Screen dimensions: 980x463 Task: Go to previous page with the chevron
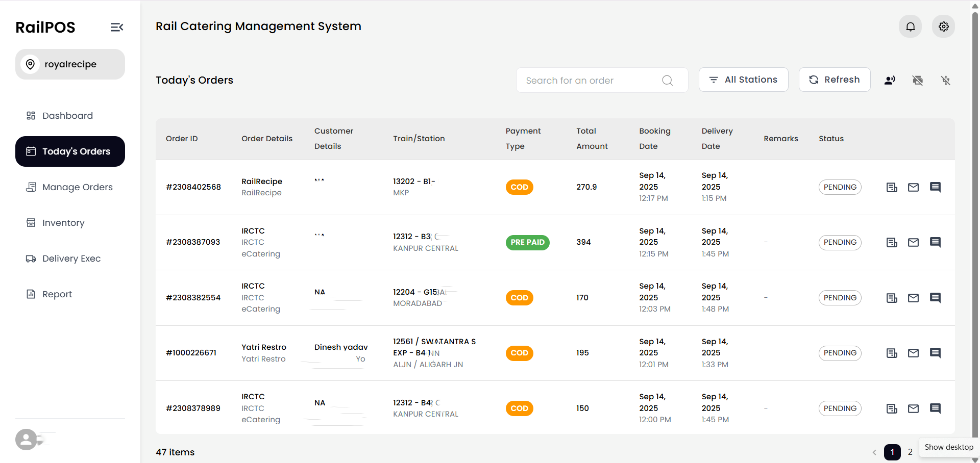tap(873, 452)
